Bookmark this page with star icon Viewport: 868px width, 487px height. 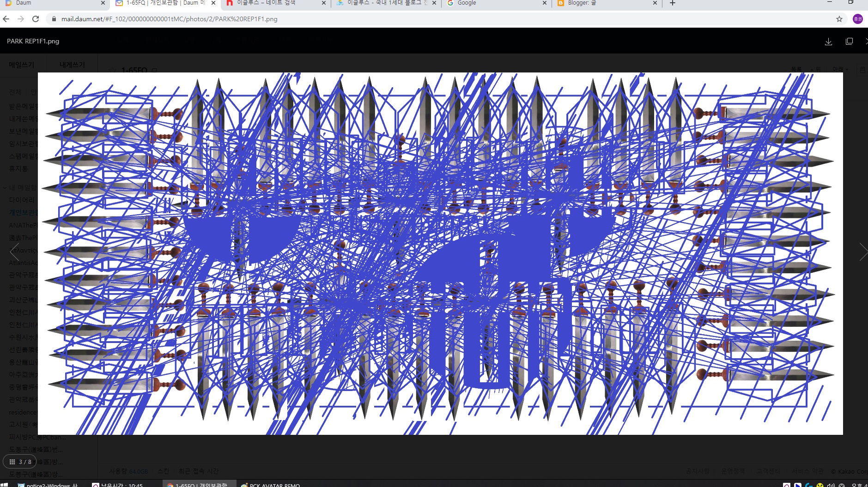click(839, 19)
